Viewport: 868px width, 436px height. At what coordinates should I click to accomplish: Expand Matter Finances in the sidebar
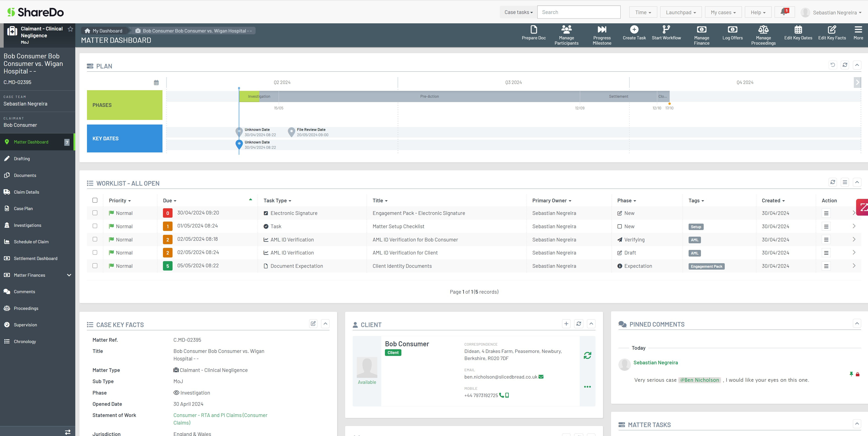(69, 275)
